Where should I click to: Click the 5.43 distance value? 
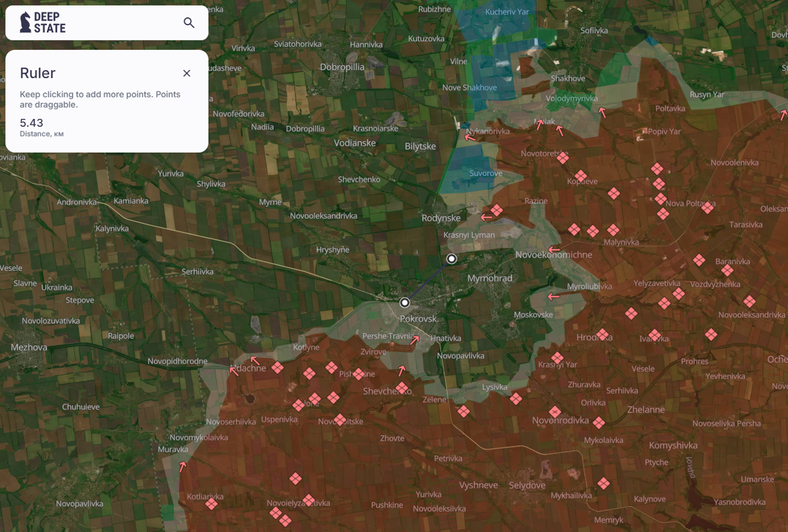click(x=31, y=123)
